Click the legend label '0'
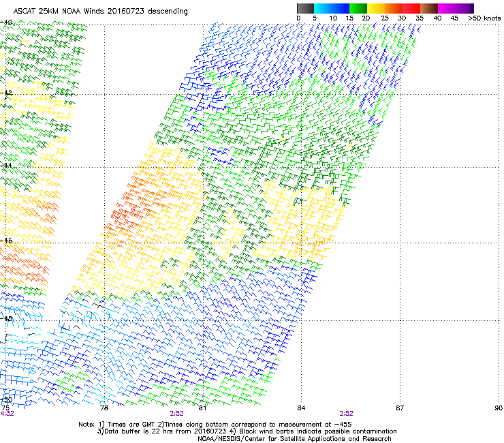This screenshot has width=504, height=443. 298,18
